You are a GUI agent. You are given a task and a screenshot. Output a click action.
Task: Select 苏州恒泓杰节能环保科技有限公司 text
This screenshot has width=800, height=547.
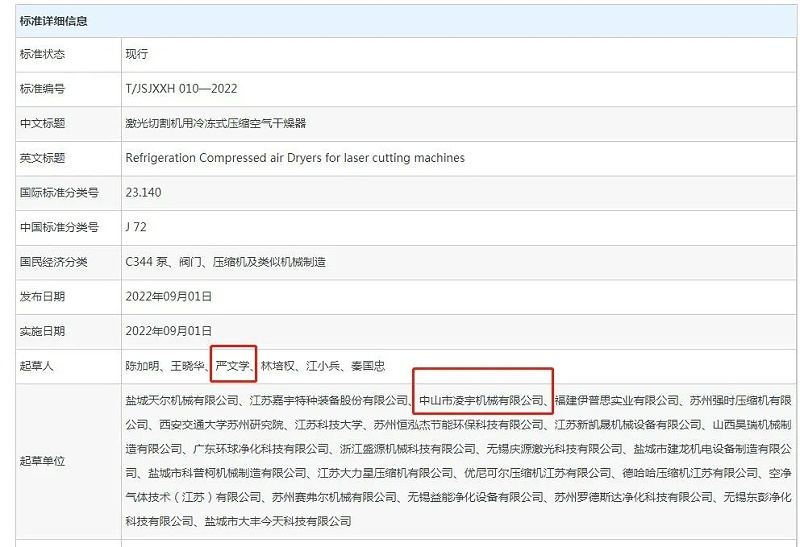pyautogui.click(x=459, y=425)
